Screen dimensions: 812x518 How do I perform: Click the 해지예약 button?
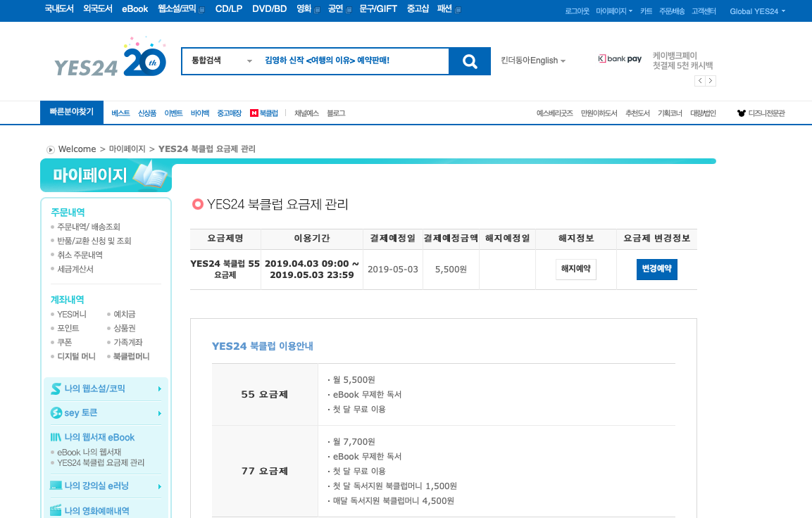tap(576, 269)
